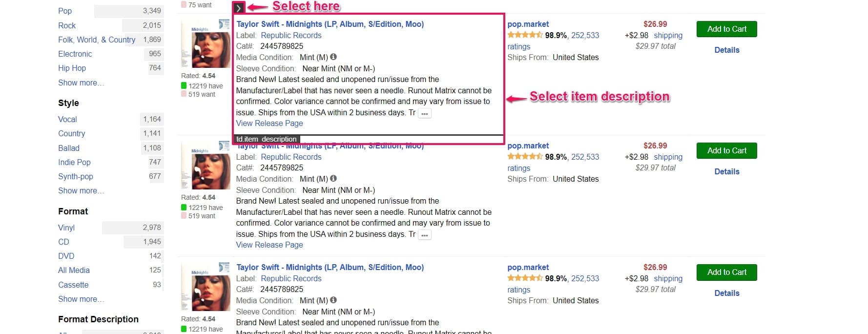This screenshot has height=334, width=868.
Task: Open the Republic Records label link in third listing
Action: pyautogui.click(x=291, y=278)
